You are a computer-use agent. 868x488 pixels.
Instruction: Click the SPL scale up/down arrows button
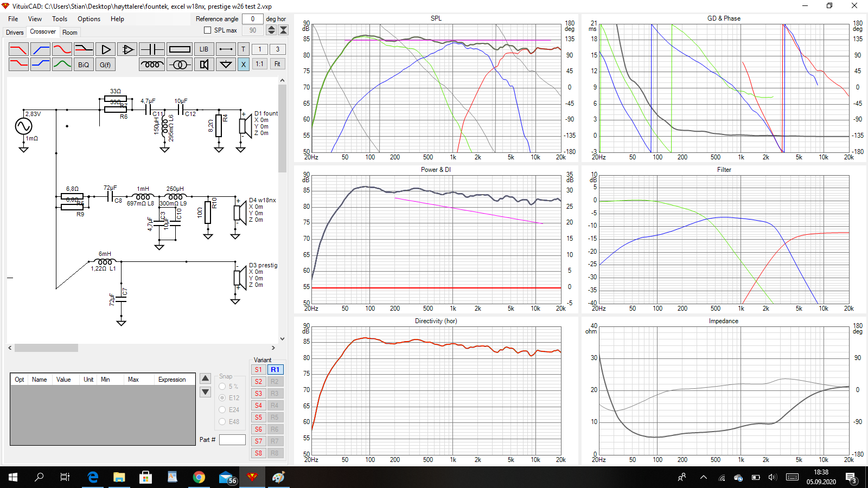(x=271, y=30)
